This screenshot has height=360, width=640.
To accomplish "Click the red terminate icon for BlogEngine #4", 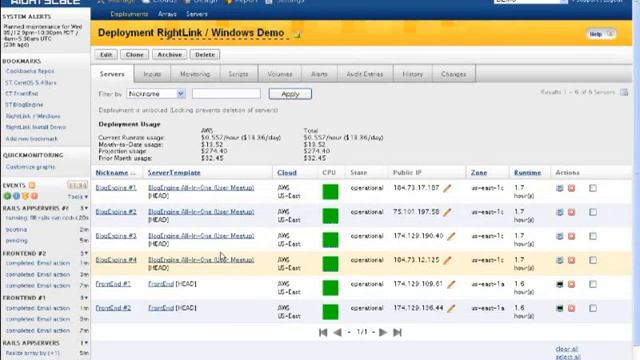I will click(571, 260).
